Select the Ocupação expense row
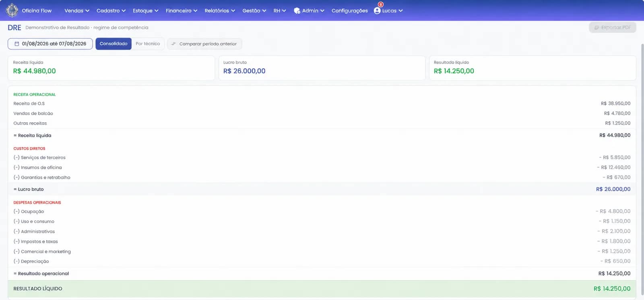 coord(322,211)
